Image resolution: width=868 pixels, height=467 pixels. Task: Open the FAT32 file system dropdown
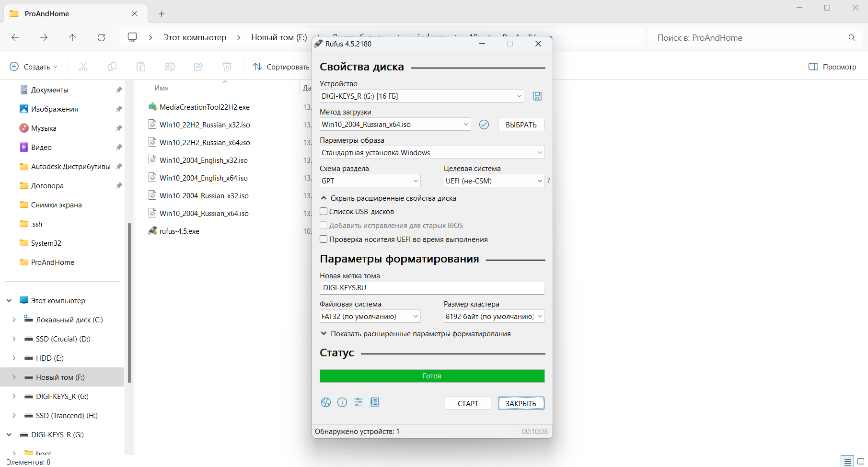[x=370, y=316]
